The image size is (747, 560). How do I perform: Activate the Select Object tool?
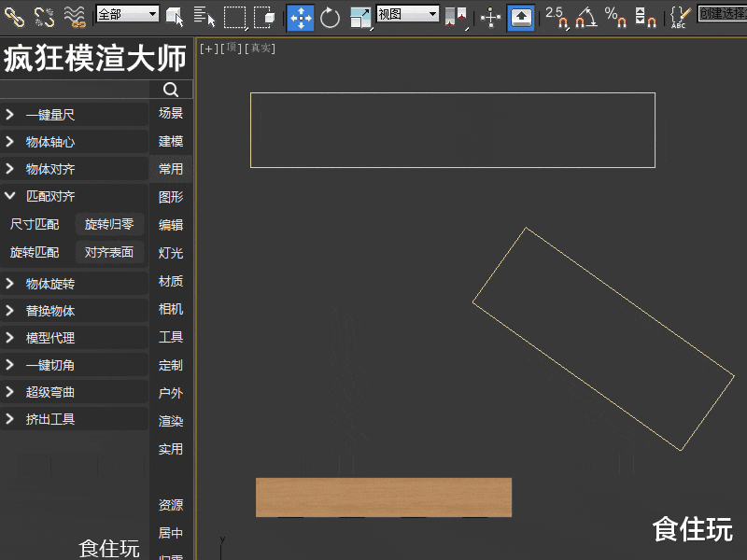click(x=173, y=17)
